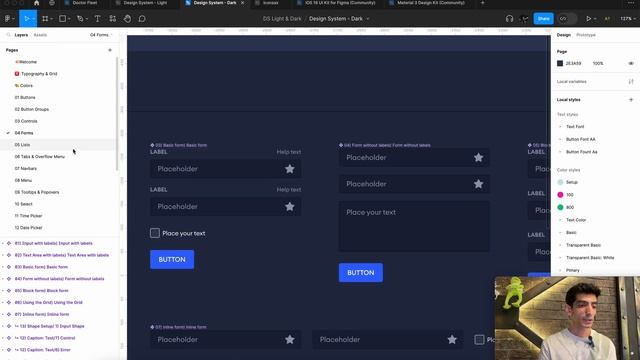Click the Share button
640x360 pixels.
[543, 18]
